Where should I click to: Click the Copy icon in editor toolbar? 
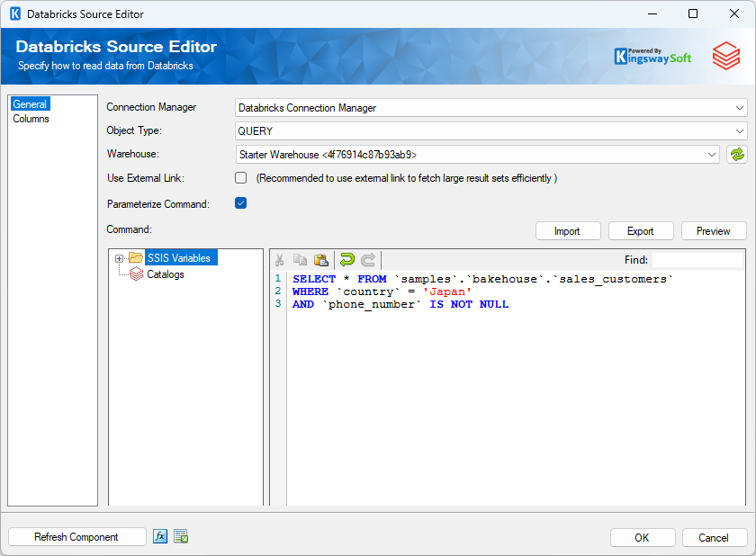[301, 260]
